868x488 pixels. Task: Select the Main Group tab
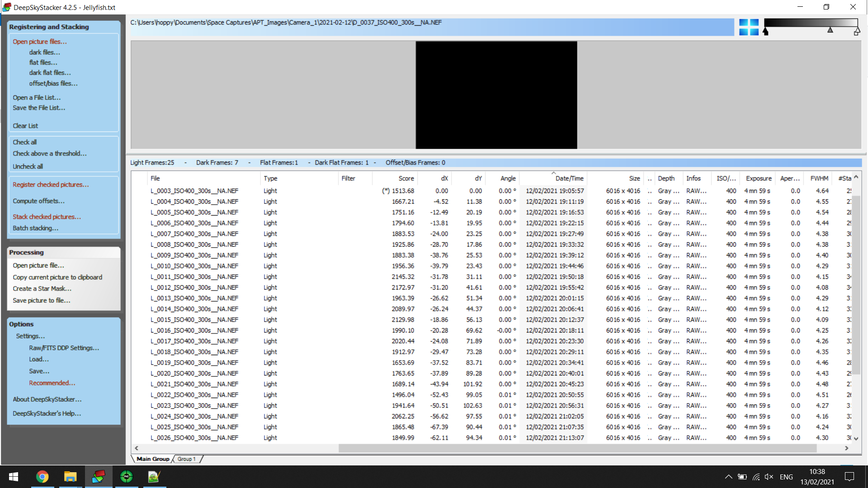click(x=153, y=459)
